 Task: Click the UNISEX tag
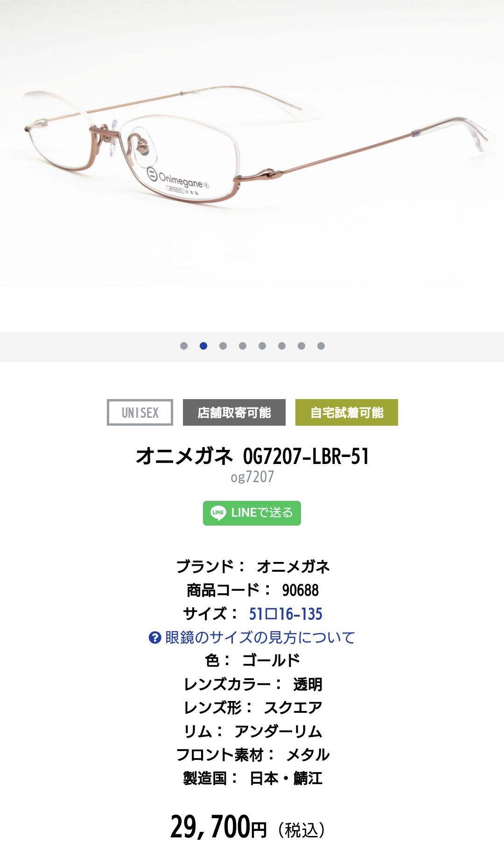coord(140,413)
